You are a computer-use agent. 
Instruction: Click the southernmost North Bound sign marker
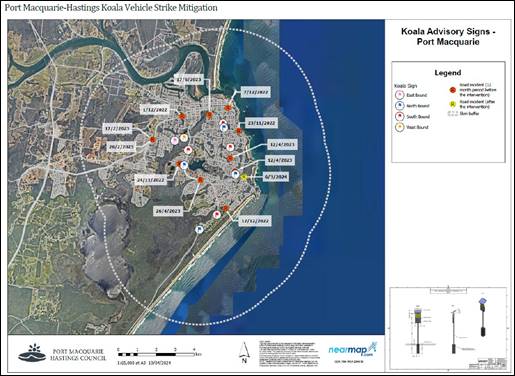pyautogui.click(x=199, y=229)
